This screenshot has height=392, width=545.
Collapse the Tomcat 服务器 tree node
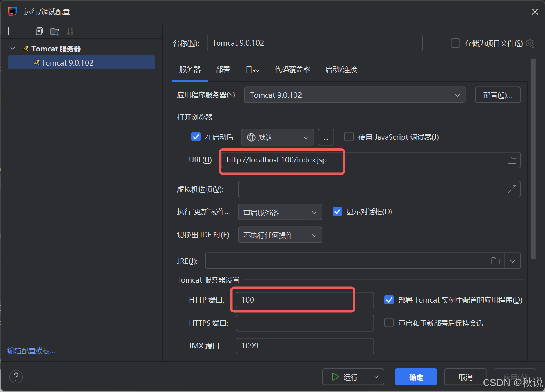tap(13, 48)
